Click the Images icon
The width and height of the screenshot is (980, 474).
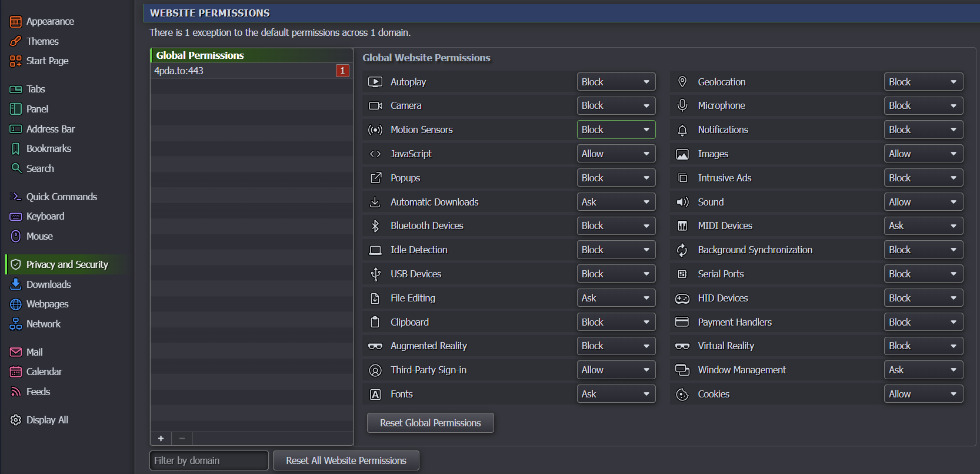click(x=682, y=154)
